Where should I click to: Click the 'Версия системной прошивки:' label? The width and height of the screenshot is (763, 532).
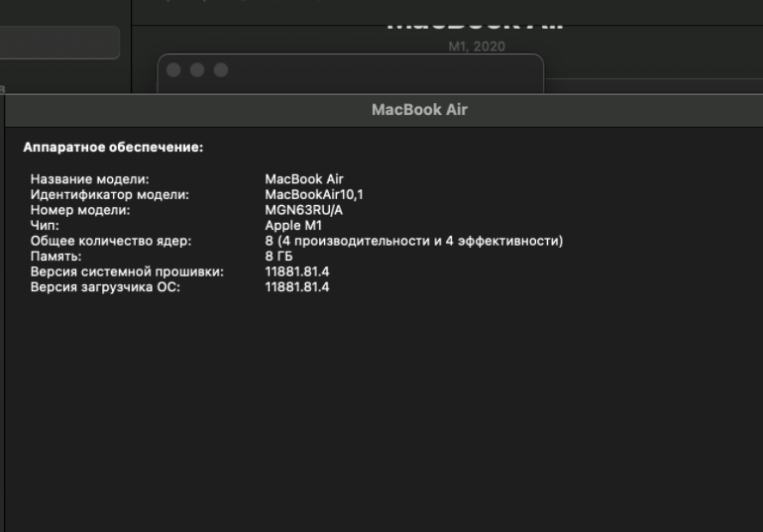click(127, 271)
